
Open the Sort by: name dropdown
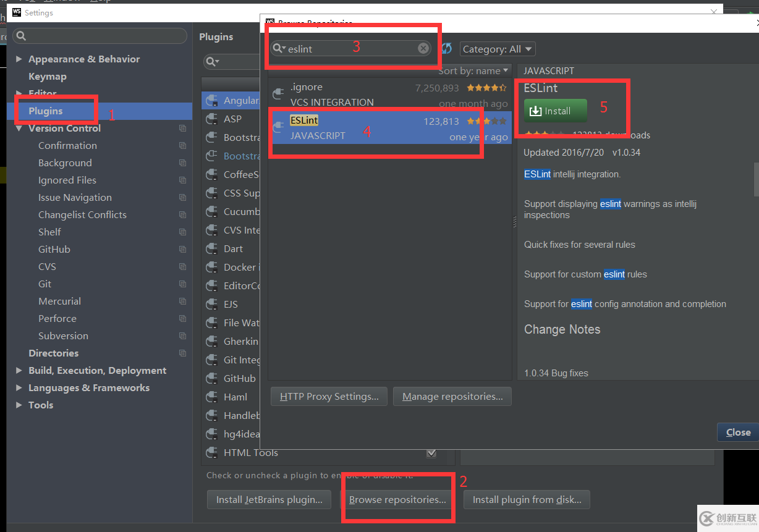(x=473, y=70)
